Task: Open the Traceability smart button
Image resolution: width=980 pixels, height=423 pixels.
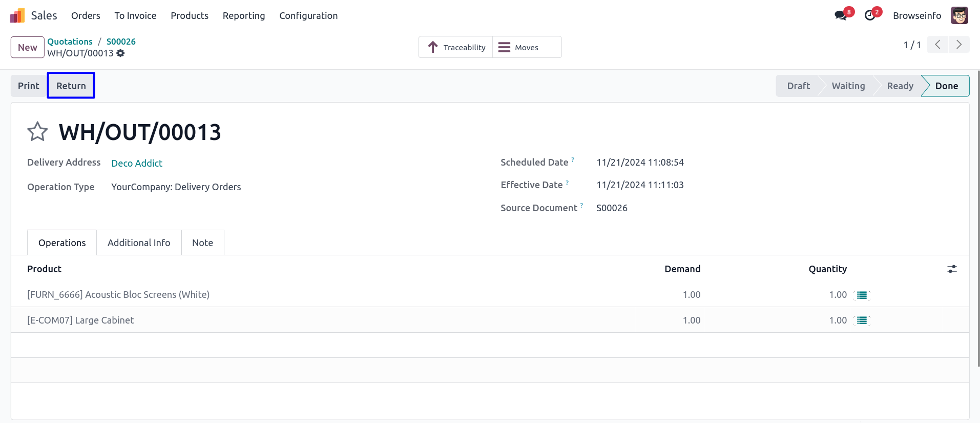Action: (455, 47)
